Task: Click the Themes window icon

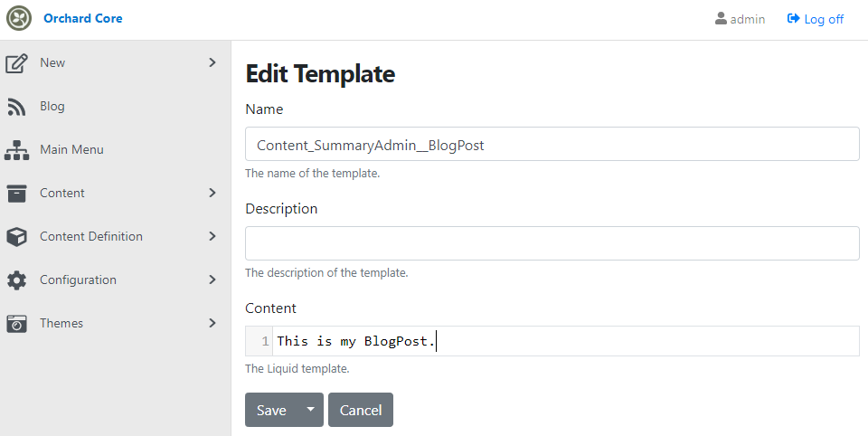Action: 16,324
